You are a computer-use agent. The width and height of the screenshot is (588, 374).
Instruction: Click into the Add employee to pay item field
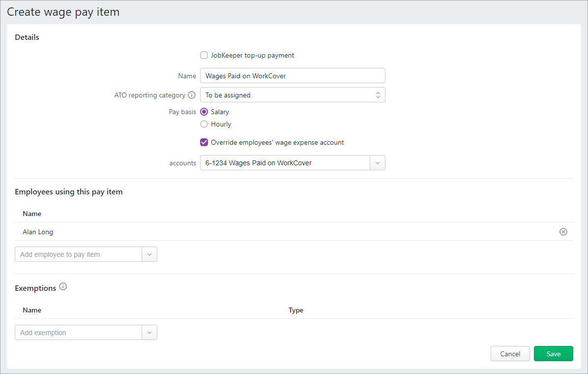coord(78,254)
